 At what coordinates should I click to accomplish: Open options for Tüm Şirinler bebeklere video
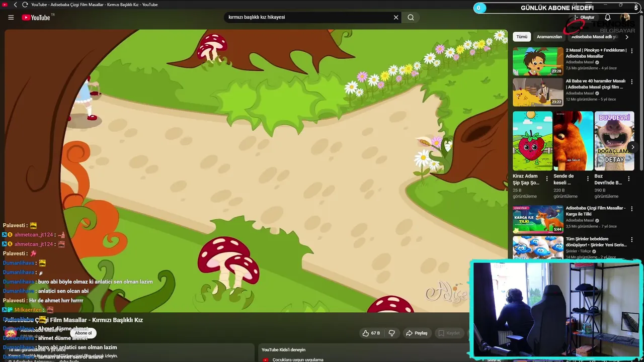[x=632, y=239]
